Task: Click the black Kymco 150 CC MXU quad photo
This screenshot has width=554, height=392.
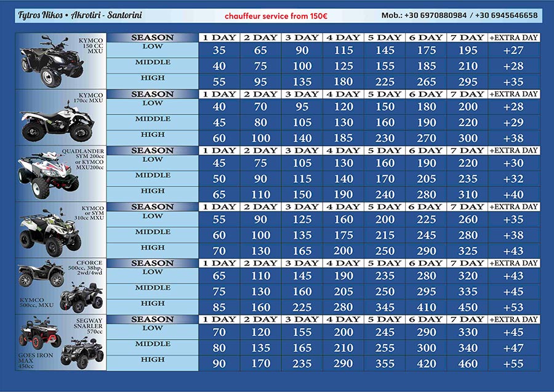Action: [x=49, y=63]
